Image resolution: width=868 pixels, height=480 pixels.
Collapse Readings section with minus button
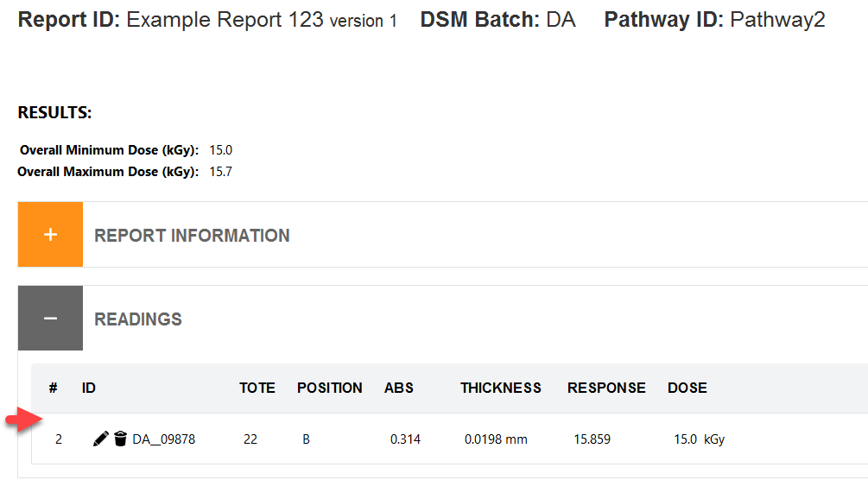click(x=50, y=319)
